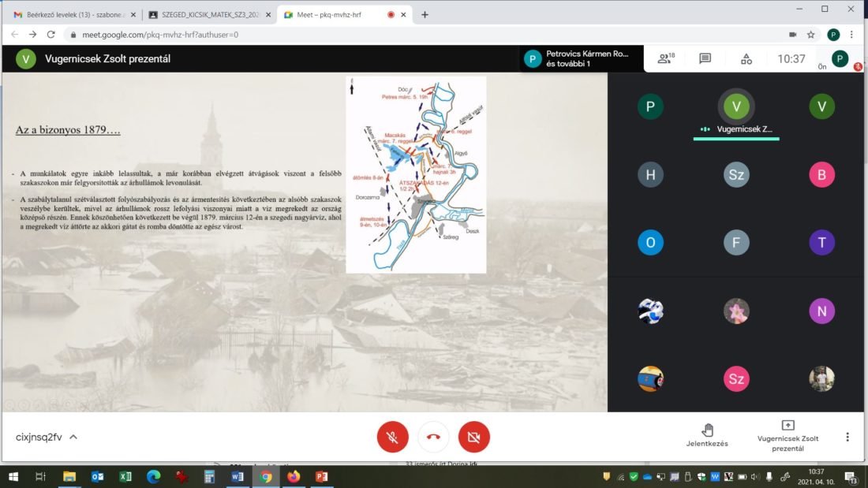Close the Gmail browser tab
868x488 pixels.
(133, 15)
